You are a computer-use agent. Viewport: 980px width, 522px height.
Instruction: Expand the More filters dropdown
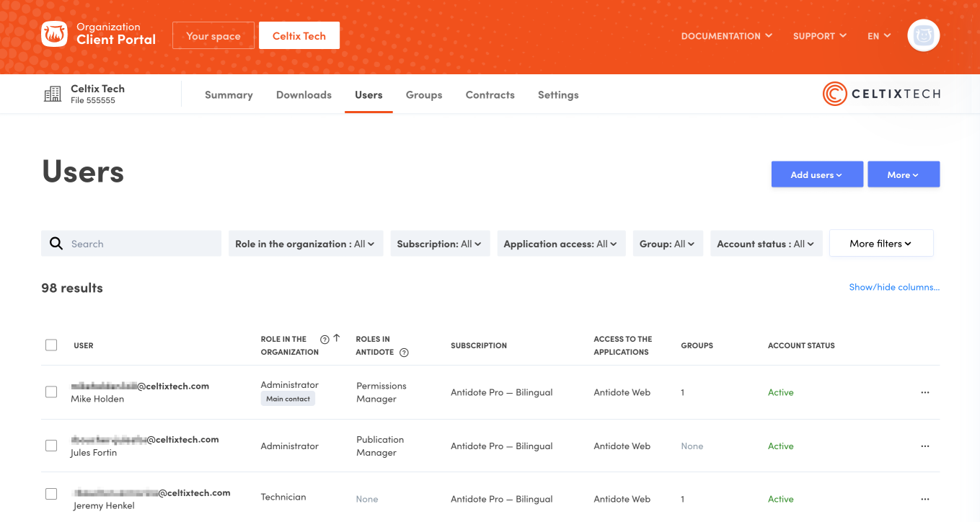880,244
